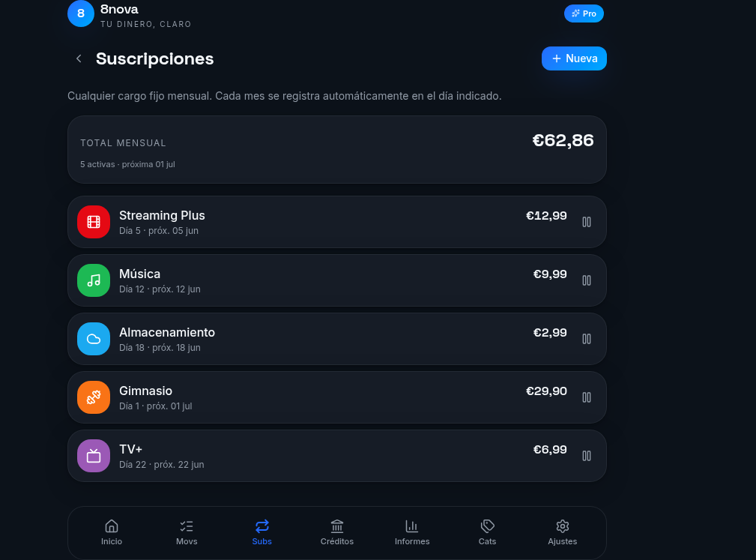Pause the Almacenamiento subscription
Screen dimensions: 756x560
pos(586,339)
